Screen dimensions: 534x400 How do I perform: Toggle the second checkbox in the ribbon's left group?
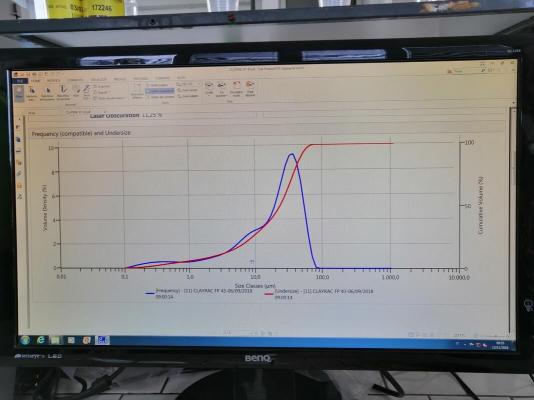pyautogui.click(x=95, y=93)
